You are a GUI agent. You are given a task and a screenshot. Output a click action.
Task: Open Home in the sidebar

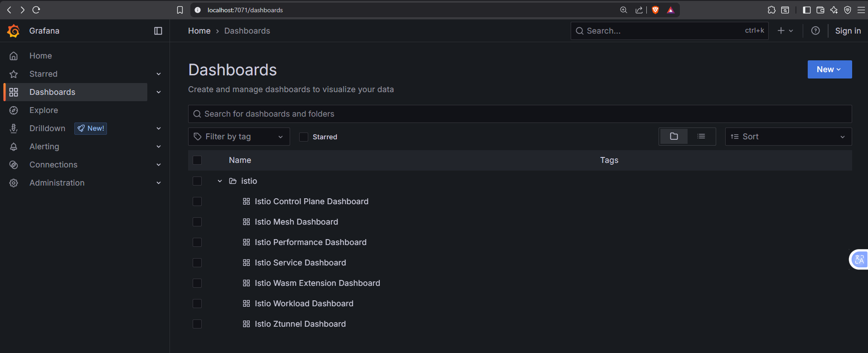pyautogui.click(x=41, y=56)
